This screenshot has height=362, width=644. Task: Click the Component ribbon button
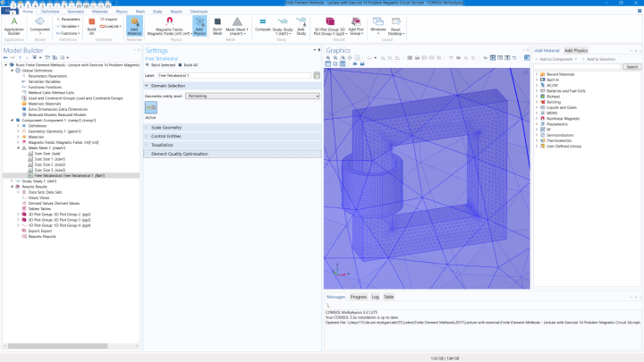(40, 26)
